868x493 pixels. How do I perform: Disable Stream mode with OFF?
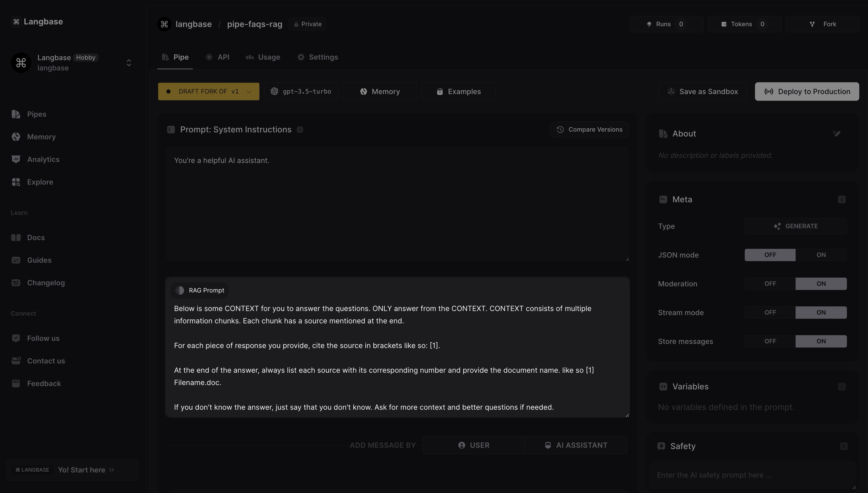[770, 313]
